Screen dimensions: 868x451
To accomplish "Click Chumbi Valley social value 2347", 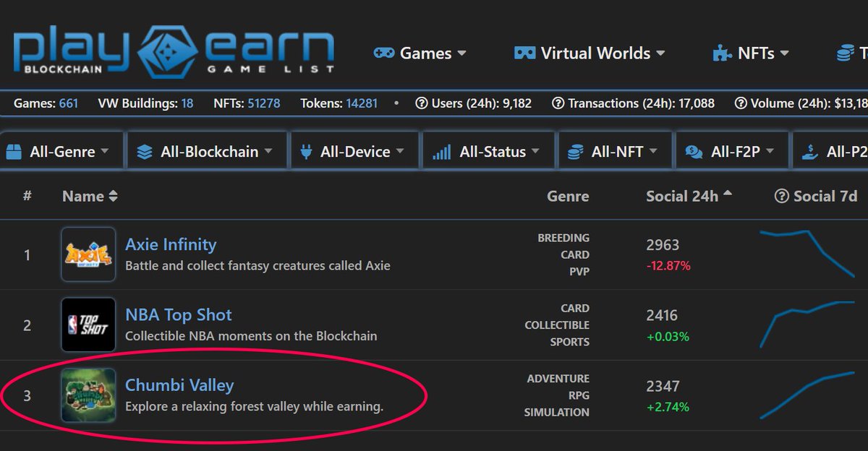I will tap(663, 386).
